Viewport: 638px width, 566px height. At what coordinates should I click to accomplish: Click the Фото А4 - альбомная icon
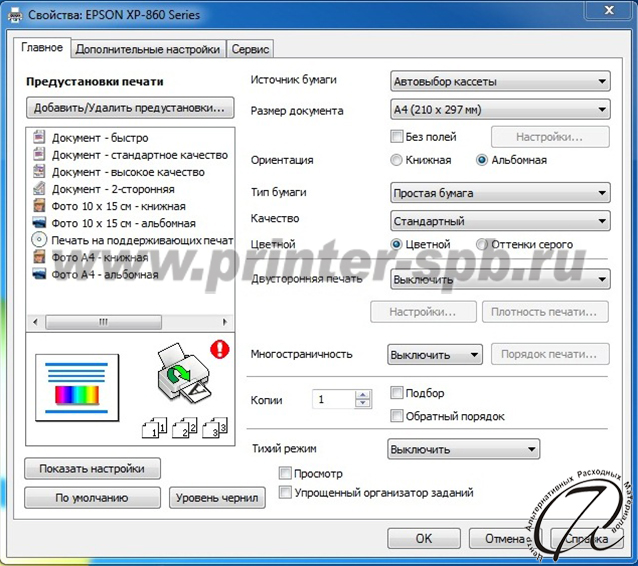[39, 274]
